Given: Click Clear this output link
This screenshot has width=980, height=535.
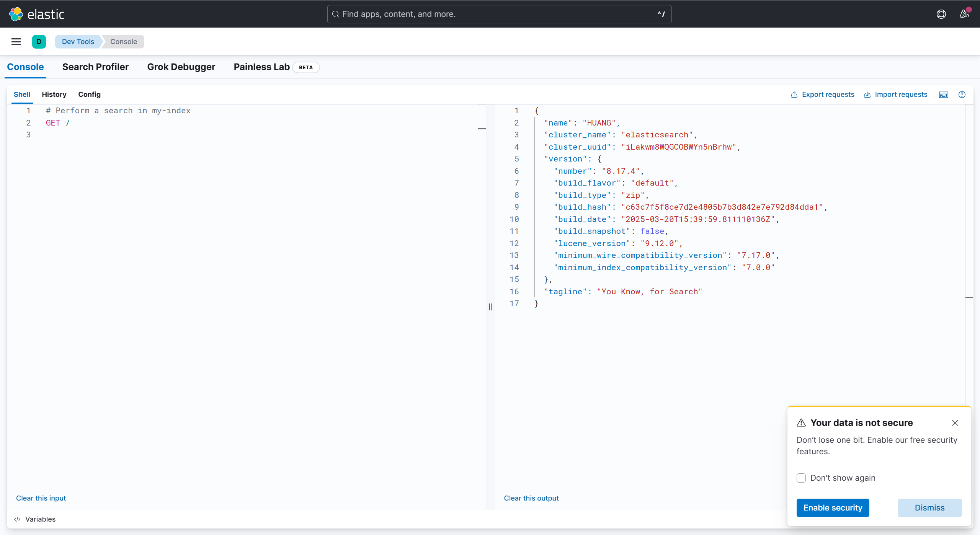Looking at the screenshot, I should (531, 498).
